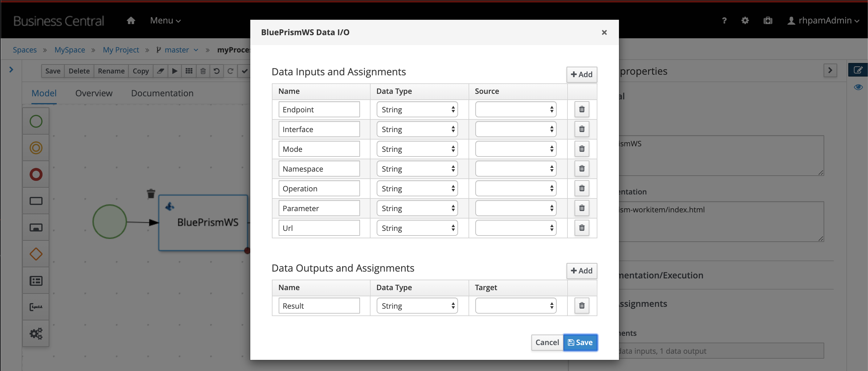Open the Data Type dropdown for Endpoint

[417, 109]
